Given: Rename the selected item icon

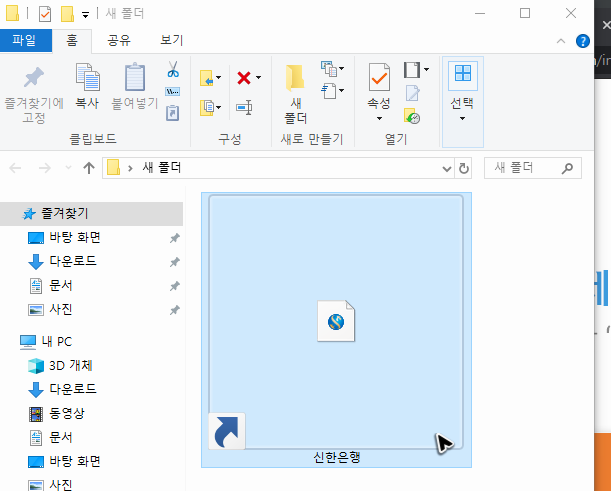Looking at the screenshot, I should pyautogui.click(x=244, y=108).
